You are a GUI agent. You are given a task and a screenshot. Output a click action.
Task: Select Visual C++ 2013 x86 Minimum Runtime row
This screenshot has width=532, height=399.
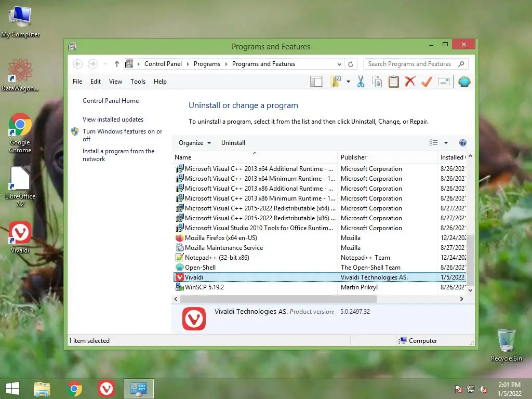[319, 198]
